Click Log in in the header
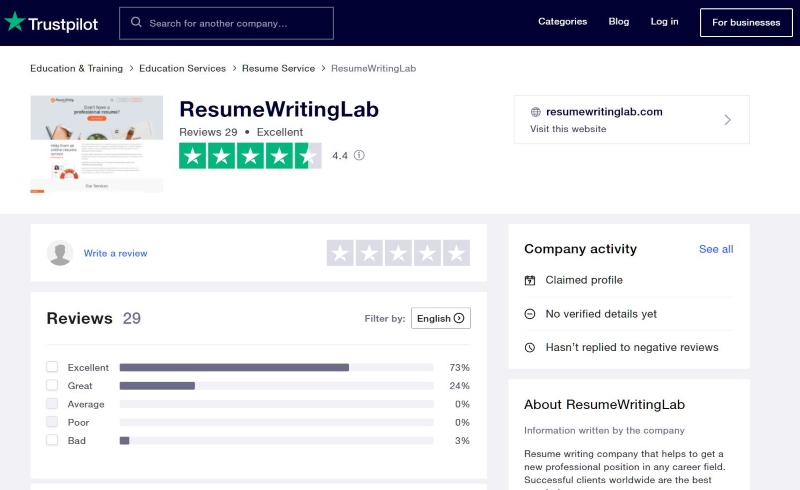Image resolution: width=800 pixels, height=490 pixels. coord(664,21)
